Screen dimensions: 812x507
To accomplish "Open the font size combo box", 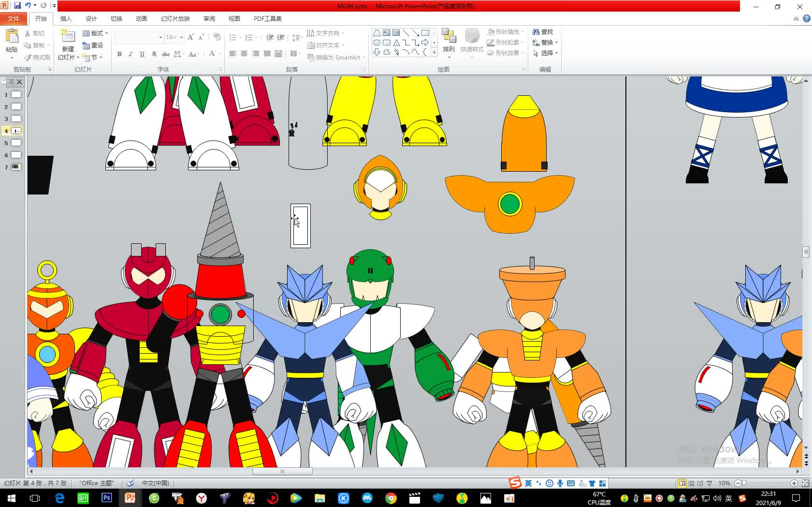I will pos(174,37).
